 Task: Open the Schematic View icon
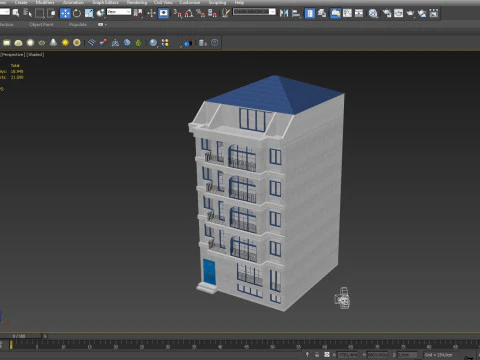coord(359,13)
